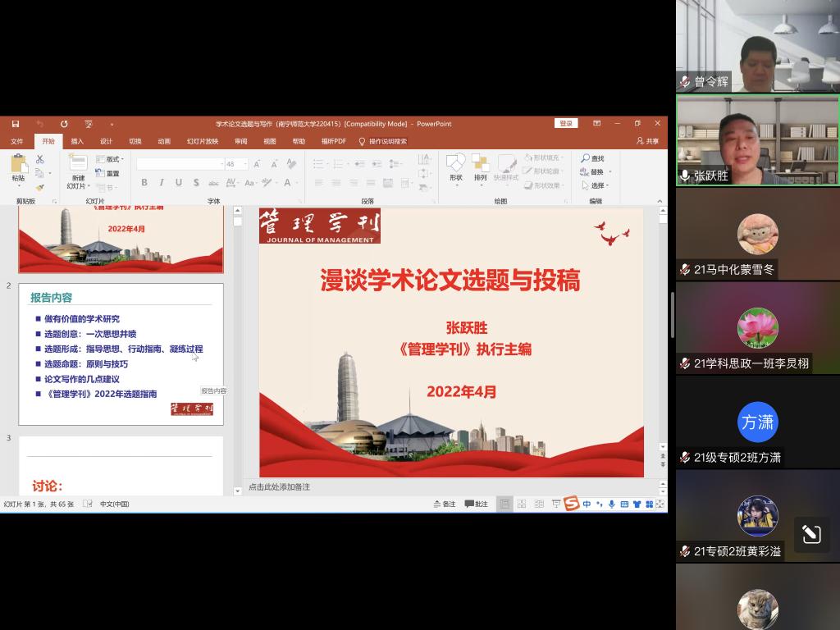840x630 pixels.
Task: Click the increase font size icon
Action: pyautogui.click(x=257, y=164)
